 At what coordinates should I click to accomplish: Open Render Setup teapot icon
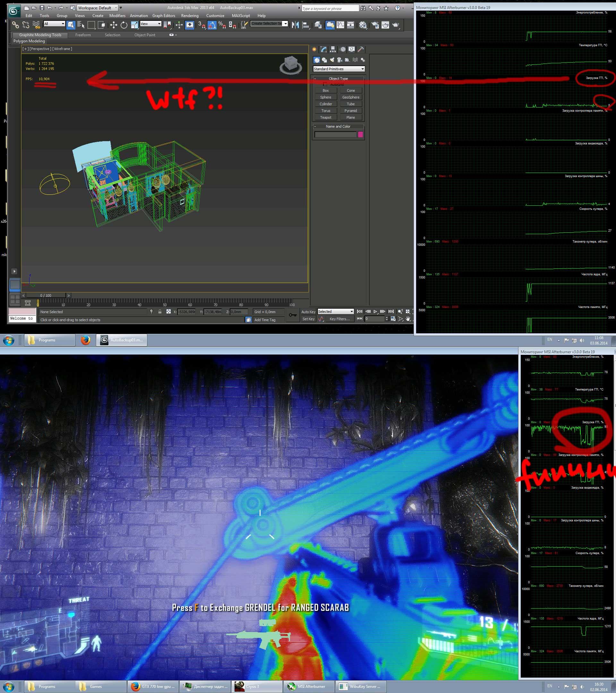coord(375,25)
